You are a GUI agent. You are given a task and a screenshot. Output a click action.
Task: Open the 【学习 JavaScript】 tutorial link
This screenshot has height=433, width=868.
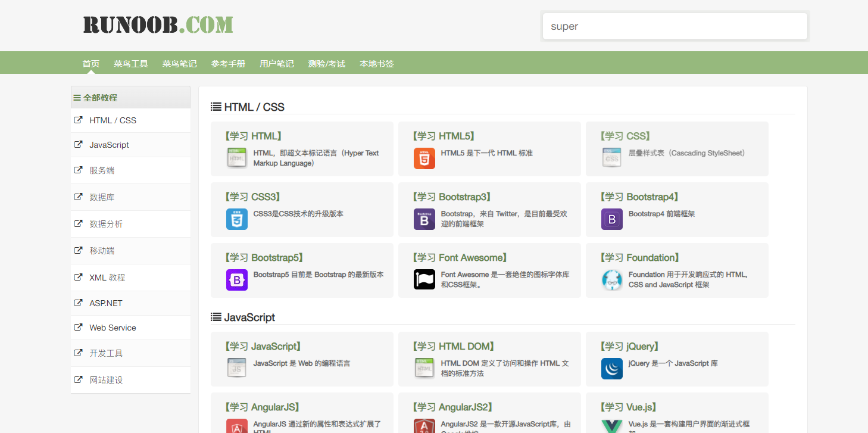point(263,347)
